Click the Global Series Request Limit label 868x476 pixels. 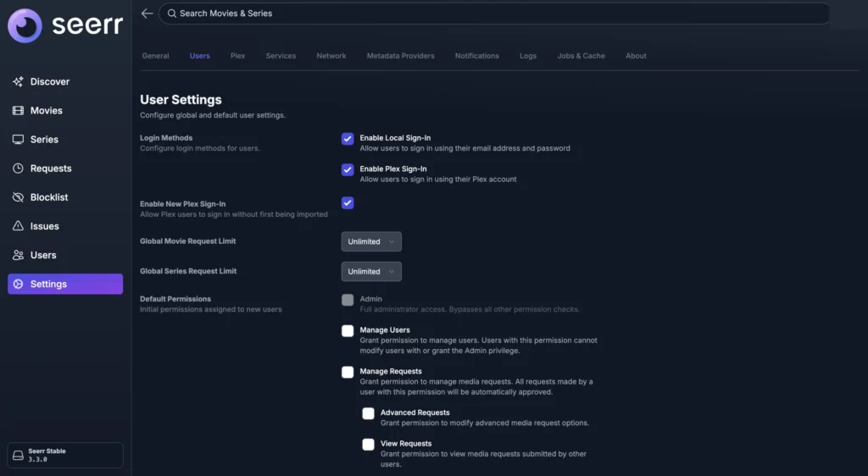coord(188,271)
